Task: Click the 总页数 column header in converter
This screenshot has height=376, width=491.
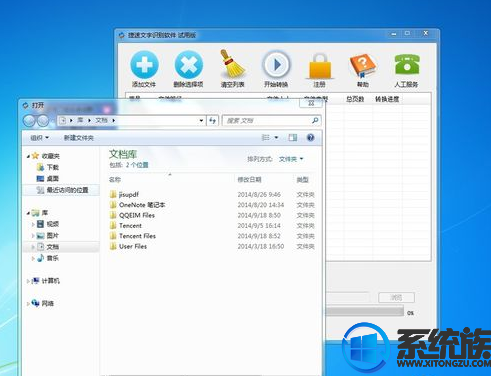Action: pyautogui.click(x=355, y=99)
